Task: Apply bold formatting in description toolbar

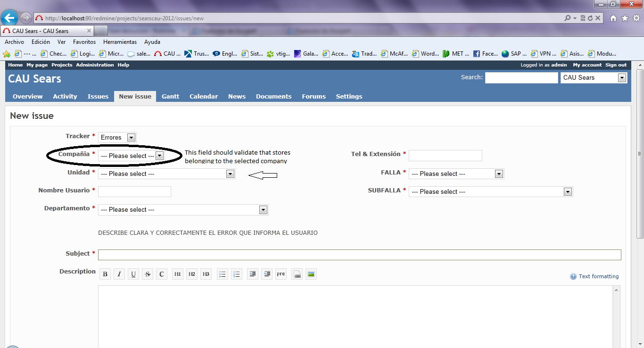Action: pos(105,274)
